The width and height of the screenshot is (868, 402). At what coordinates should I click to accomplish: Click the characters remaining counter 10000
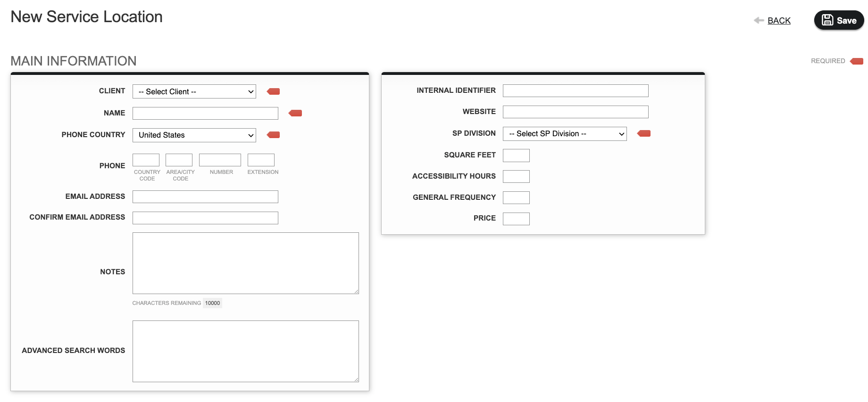point(212,303)
